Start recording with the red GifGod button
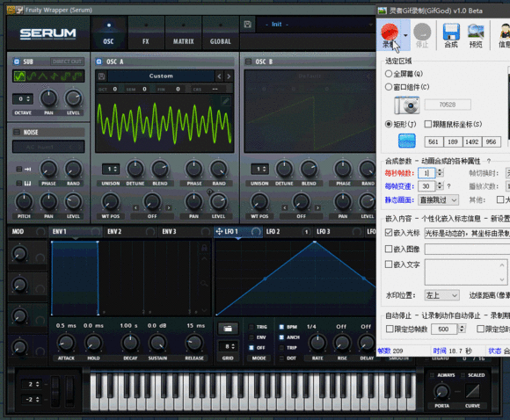The image size is (510, 420). pyautogui.click(x=390, y=34)
